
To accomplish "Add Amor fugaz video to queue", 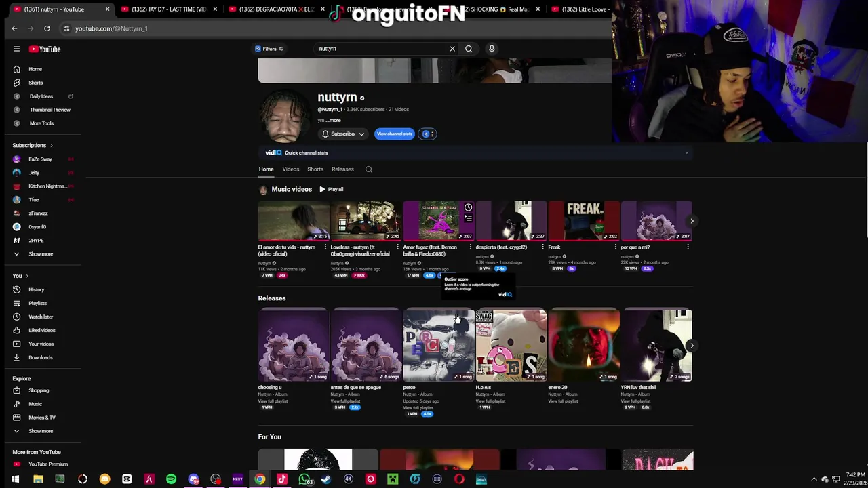I will point(468,218).
